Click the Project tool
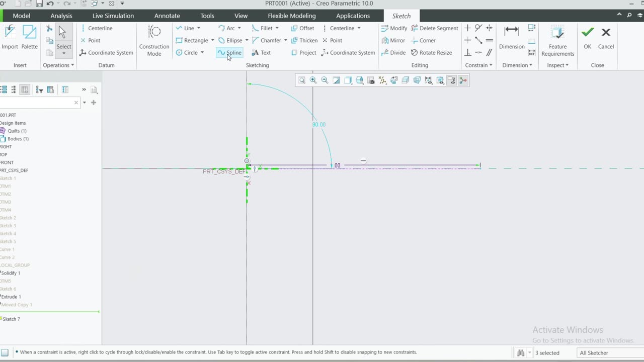 click(x=303, y=52)
